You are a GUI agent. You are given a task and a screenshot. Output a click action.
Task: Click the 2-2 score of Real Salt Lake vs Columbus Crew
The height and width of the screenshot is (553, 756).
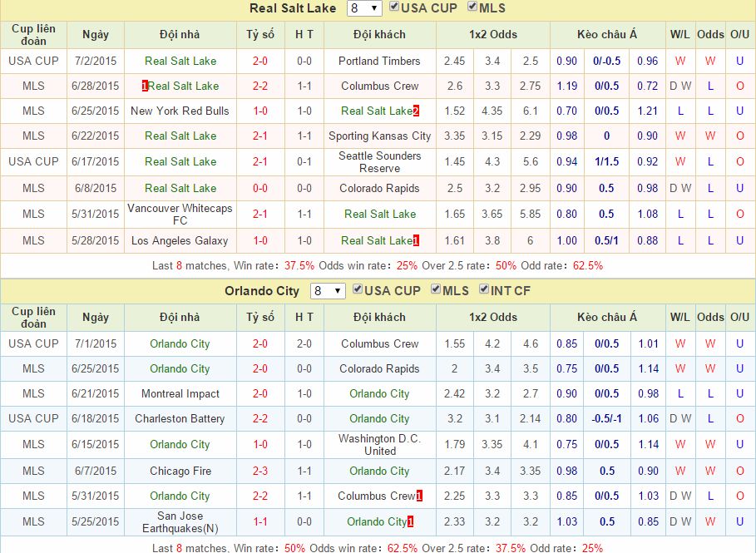(x=260, y=86)
